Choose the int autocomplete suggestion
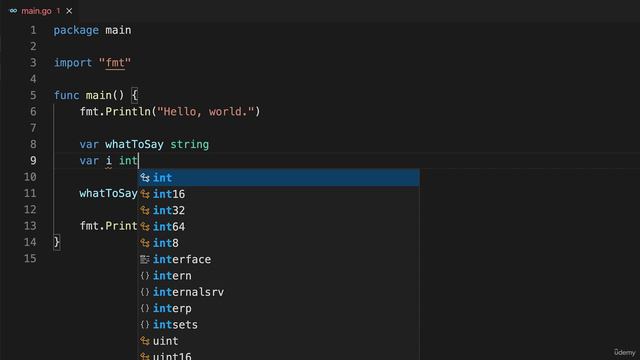Viewport: 640px width, 360px height. click(279, 178)
